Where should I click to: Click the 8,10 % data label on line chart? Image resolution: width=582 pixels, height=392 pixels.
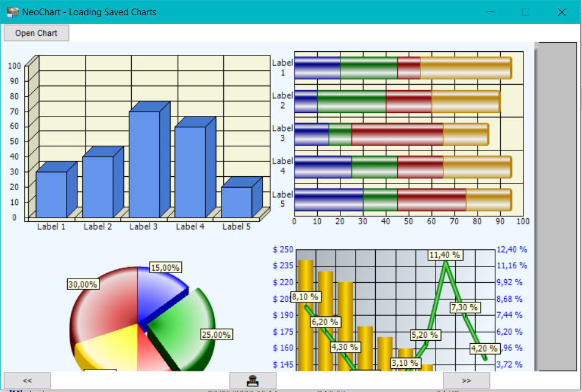click(x=305, y=297)
